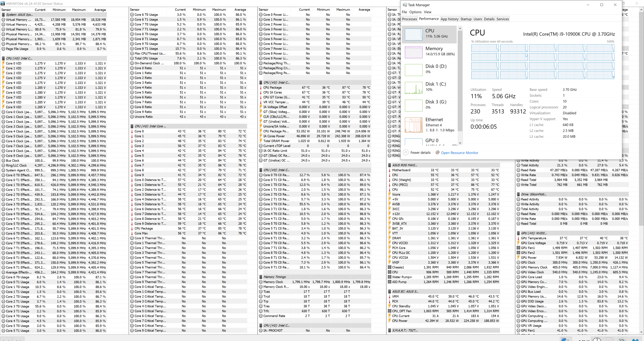Viewport: 644px width, 341px height.
Task: Click the chip icon beside Memory Timings header
Action: (x=261, y=277)
